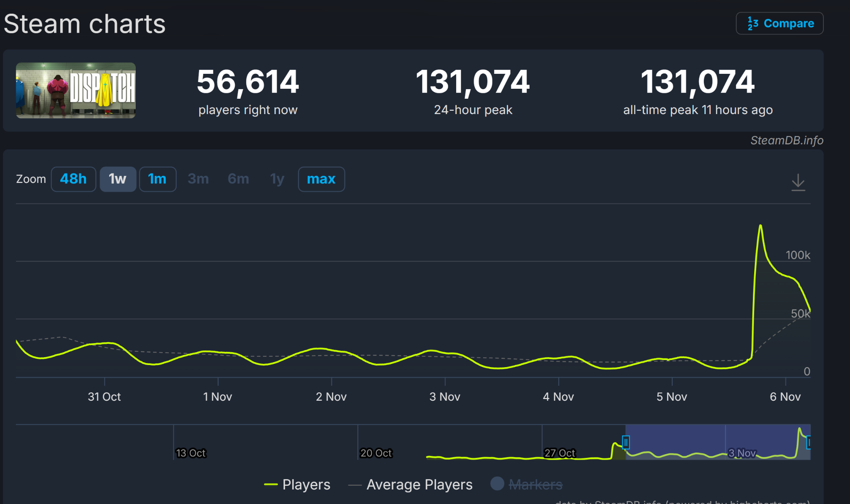Click the 6m zoom option
This screenshot has width=850, height=504.
[238, 179]
